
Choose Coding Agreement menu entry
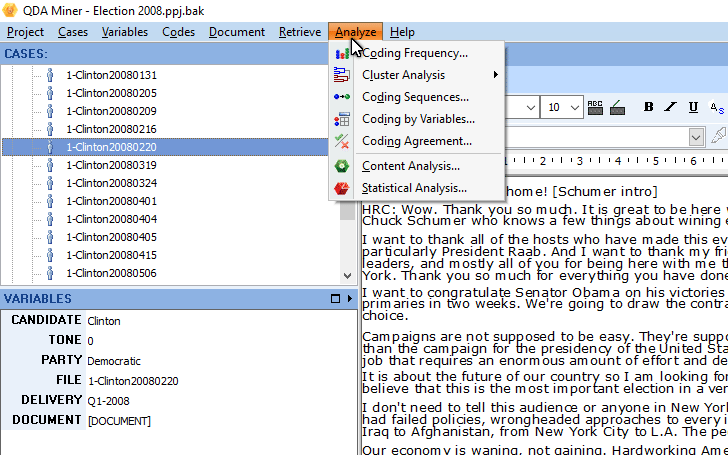click(416, 141)
